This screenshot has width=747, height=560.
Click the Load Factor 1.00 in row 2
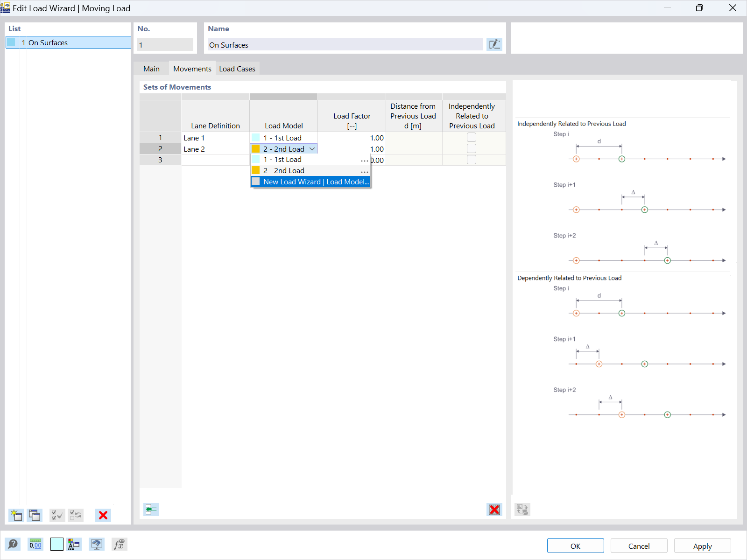click(x=352, y=149)
